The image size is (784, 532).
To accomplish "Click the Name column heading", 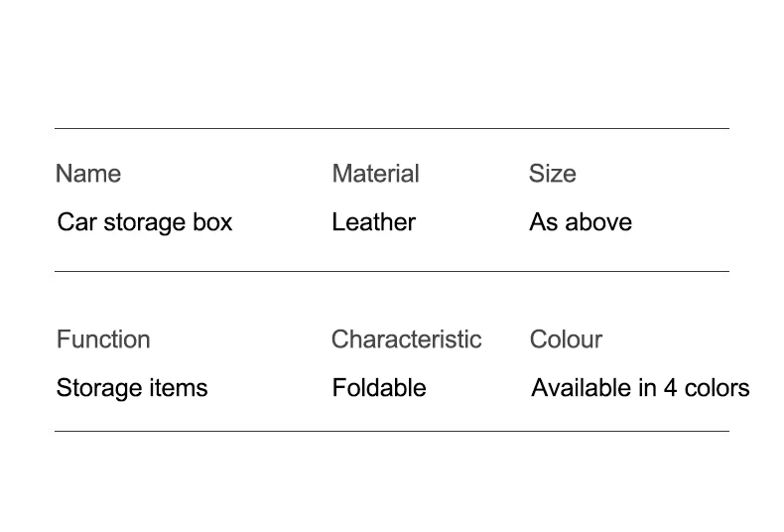I will pyautogui.click(x=88, y=174).
